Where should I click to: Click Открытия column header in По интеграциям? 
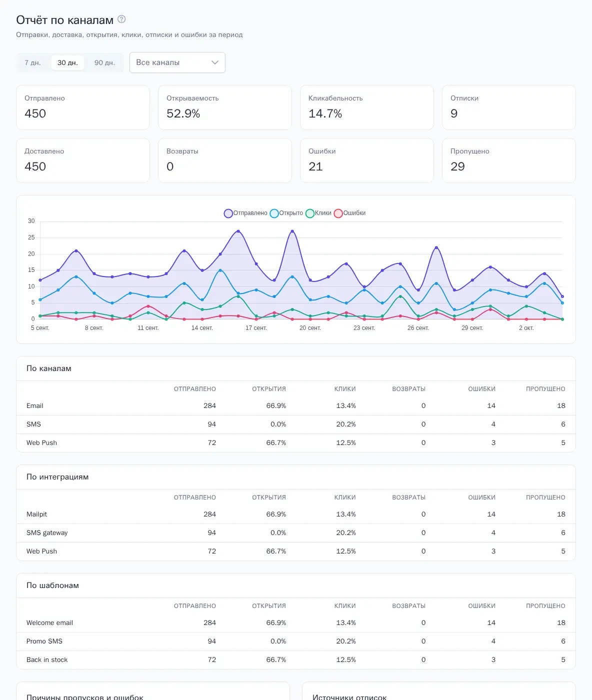[x=269, y=497]
